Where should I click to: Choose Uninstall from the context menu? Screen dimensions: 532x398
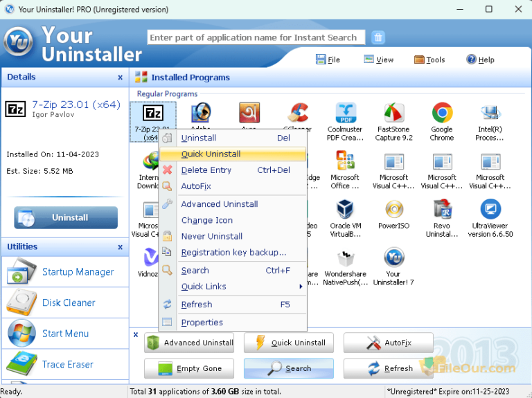pyautogui.click(x=233, y=138)
